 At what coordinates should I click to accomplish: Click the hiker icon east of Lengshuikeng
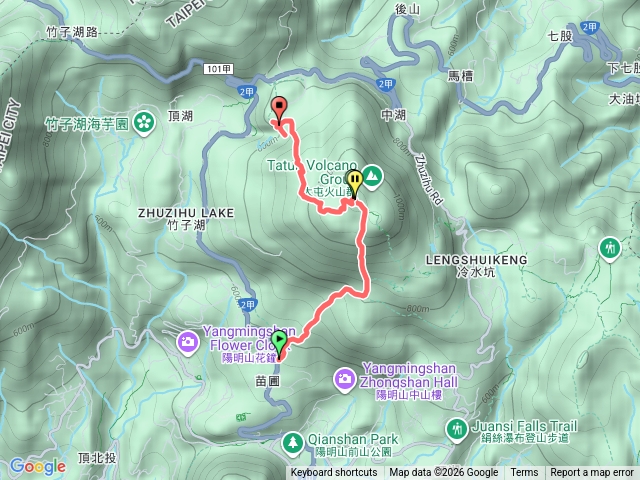pos(610,249)
